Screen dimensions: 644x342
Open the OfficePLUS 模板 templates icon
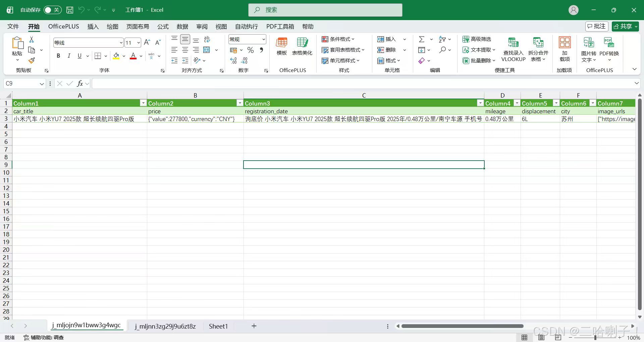click(282, 46)
